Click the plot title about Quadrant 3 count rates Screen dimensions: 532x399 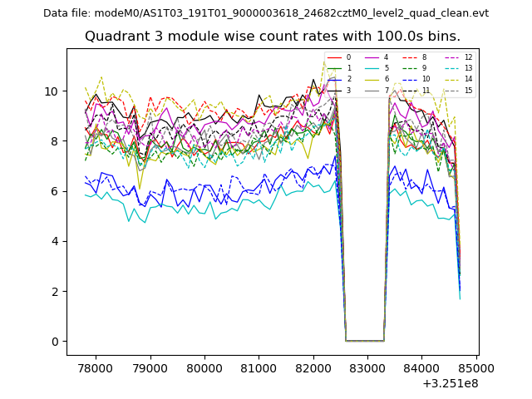(273, 37)
